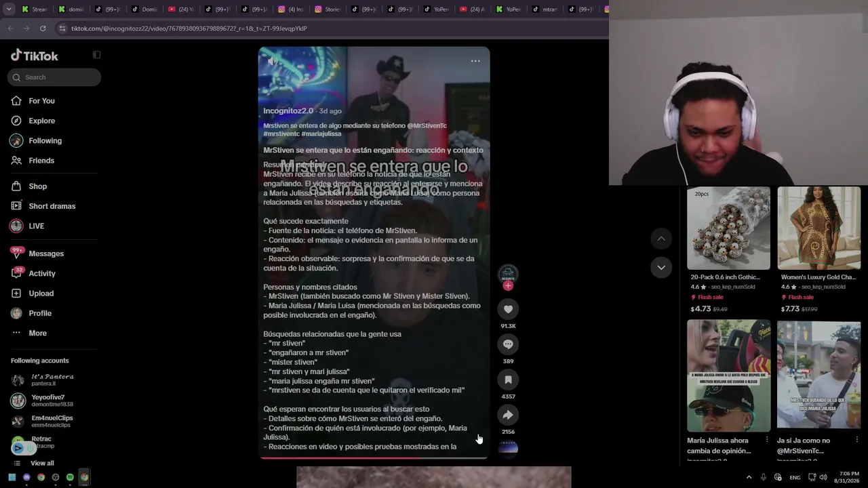Open the TikTok Shop page
The image size is (868, 488).
[37, 186]
